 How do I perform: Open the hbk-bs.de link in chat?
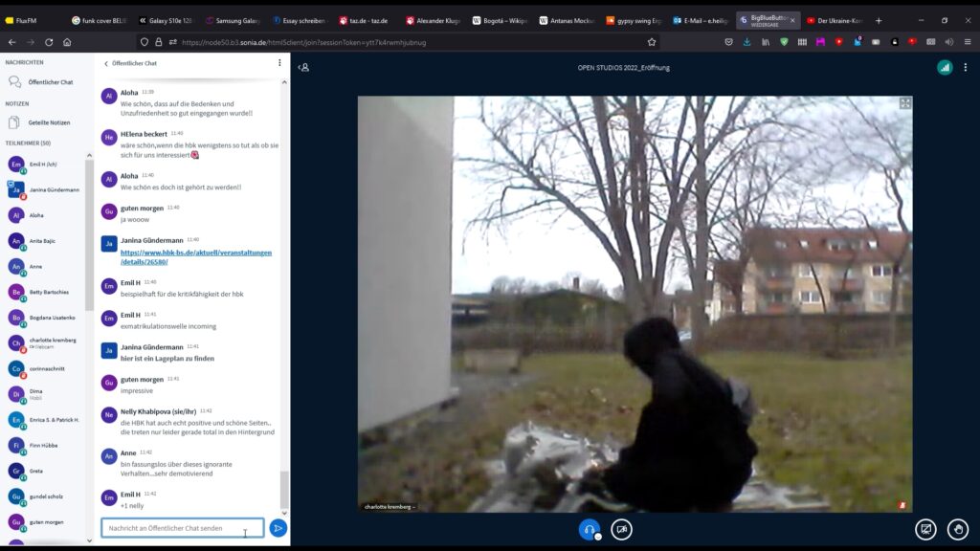[195, 256]
